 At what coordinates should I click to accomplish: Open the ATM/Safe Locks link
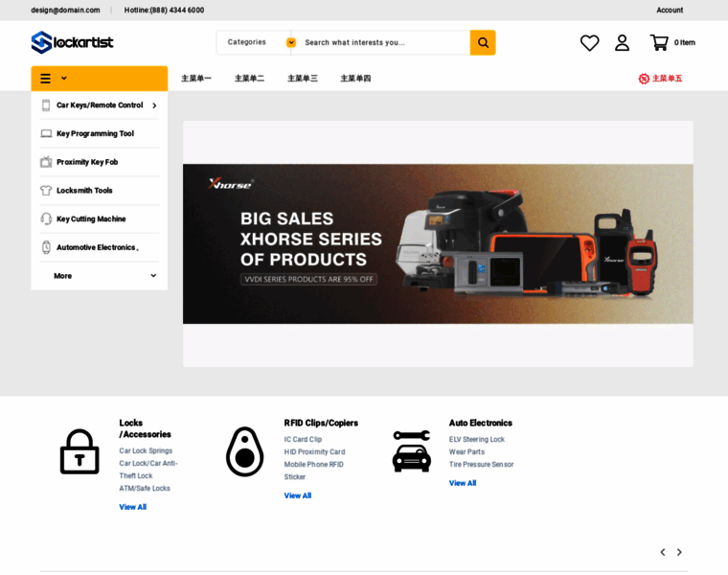click(x=145, y=489)
